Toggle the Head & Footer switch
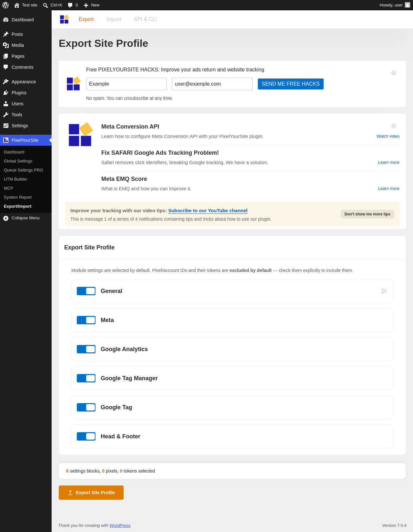 86,436
